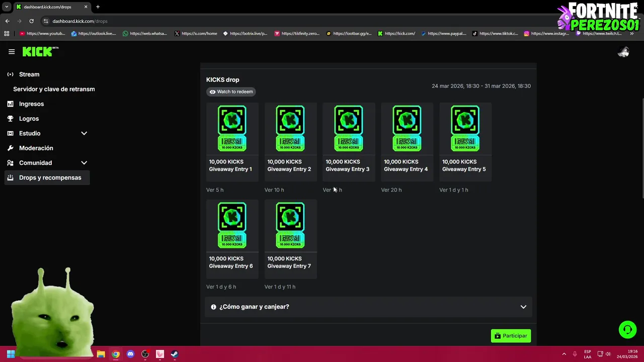This screenshot has height=362, width=644.
Task: Open the hamburger menu next to Kick logo
Action: click(12, 52)
